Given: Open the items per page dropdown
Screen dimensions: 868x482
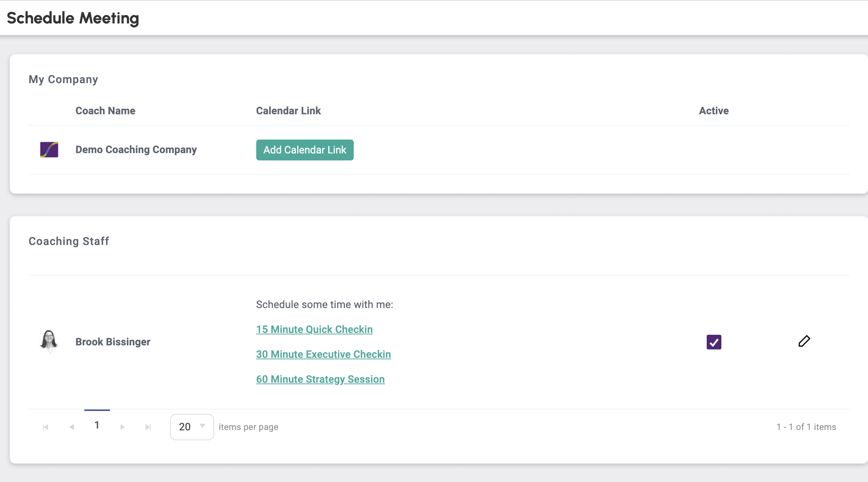Looking at the screenshot, I should 191,427.
